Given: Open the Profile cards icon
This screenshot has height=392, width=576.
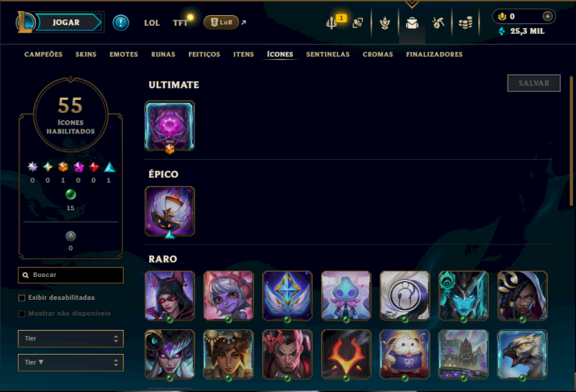Looking at the screenshot, I should click(x=357, y=23).
